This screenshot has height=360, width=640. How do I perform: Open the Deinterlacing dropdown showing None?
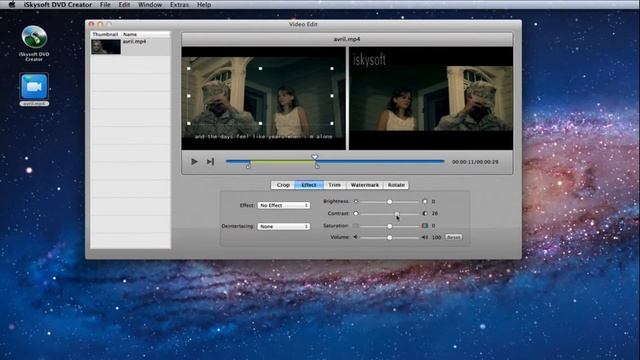coord(284,226)
